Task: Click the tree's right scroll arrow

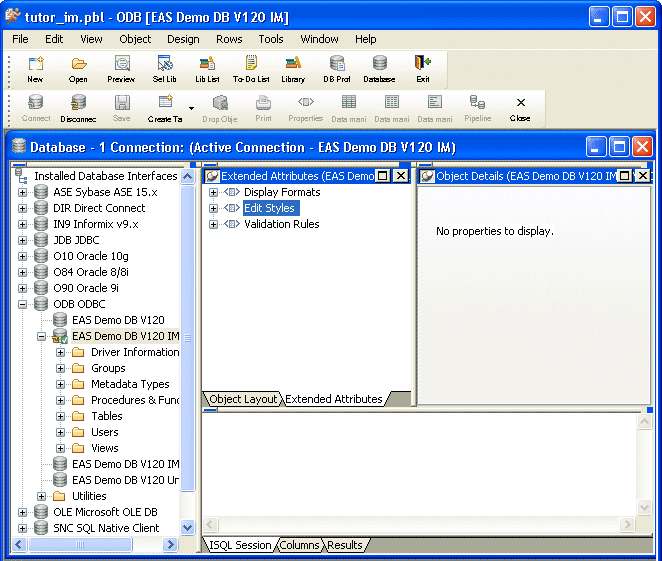Action: coord(170,545)
